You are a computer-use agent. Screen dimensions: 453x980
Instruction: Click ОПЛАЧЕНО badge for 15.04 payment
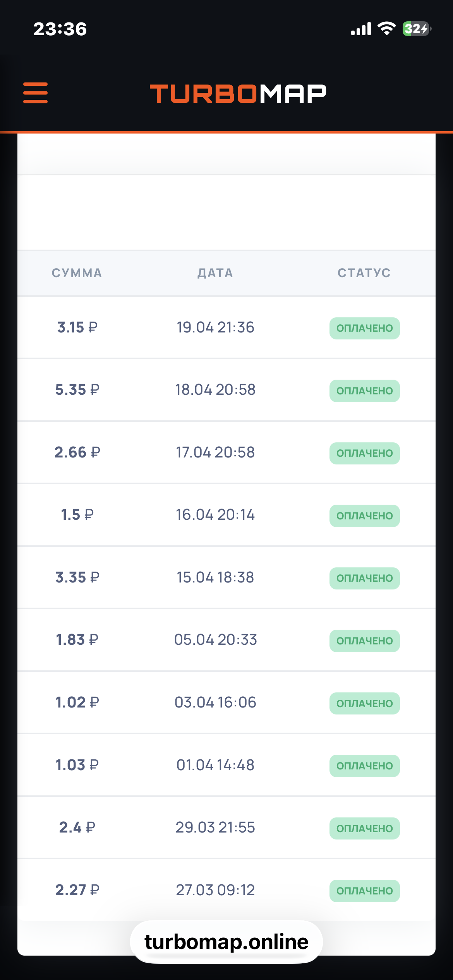(364, 578)
